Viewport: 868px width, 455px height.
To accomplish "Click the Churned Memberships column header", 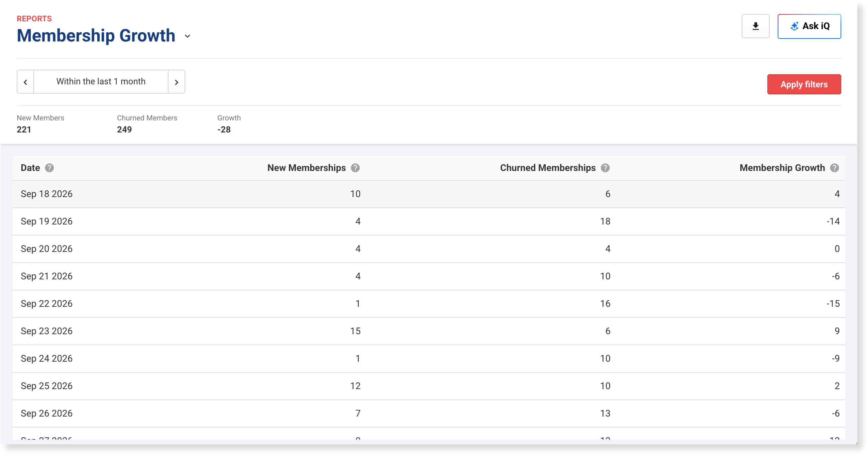I will (x=548, y=168).
